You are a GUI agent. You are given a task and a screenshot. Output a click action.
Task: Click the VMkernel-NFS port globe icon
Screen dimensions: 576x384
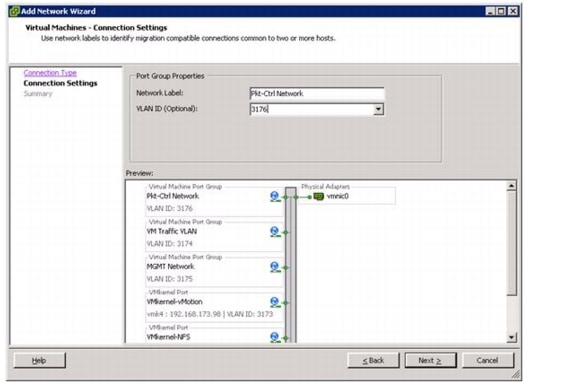[x=275, y=337]
